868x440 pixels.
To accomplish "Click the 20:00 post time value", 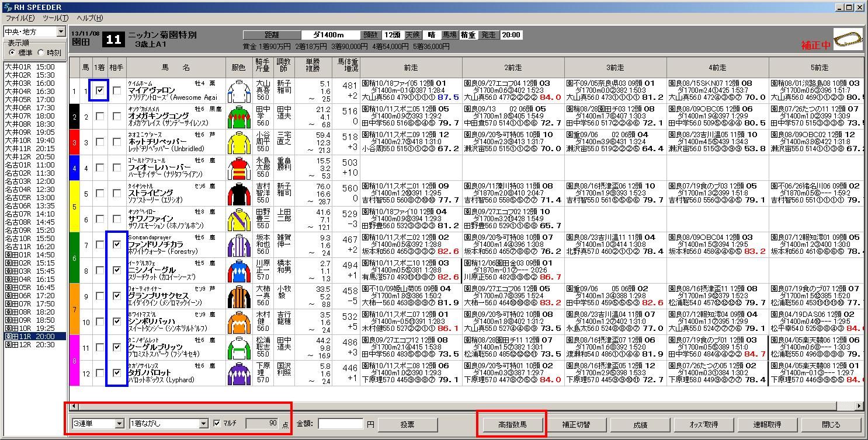I will pos(511,35).
